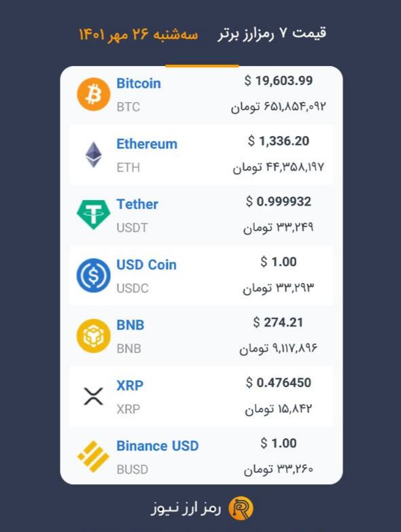
Task: Select the BNB price $ 274.21
Action: (278, 322)
